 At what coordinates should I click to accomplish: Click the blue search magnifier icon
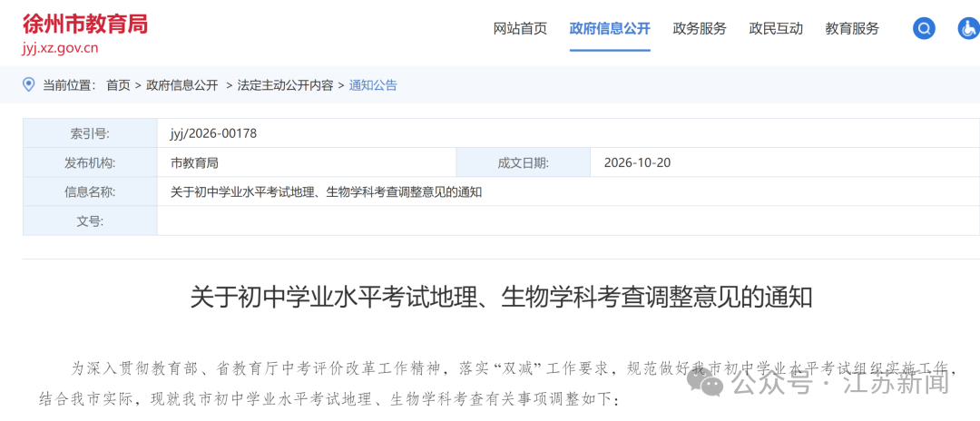point(924,29)
